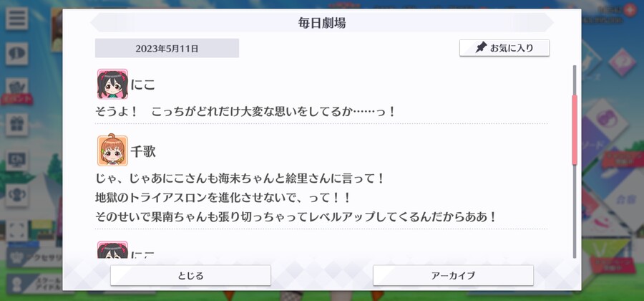Open the monitor screen icon in sidebar
Viewport: 644px width, 301px height.
(x=17, y=160)
